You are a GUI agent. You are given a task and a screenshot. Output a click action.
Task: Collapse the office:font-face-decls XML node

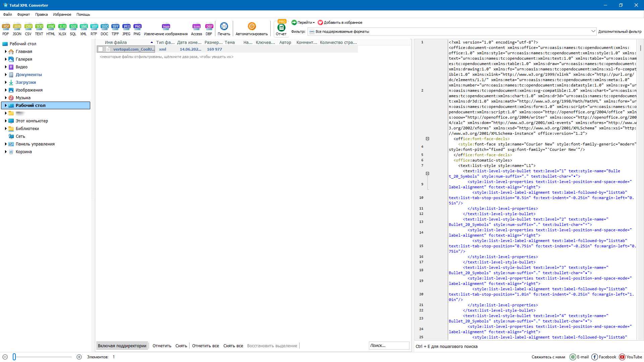427,139
